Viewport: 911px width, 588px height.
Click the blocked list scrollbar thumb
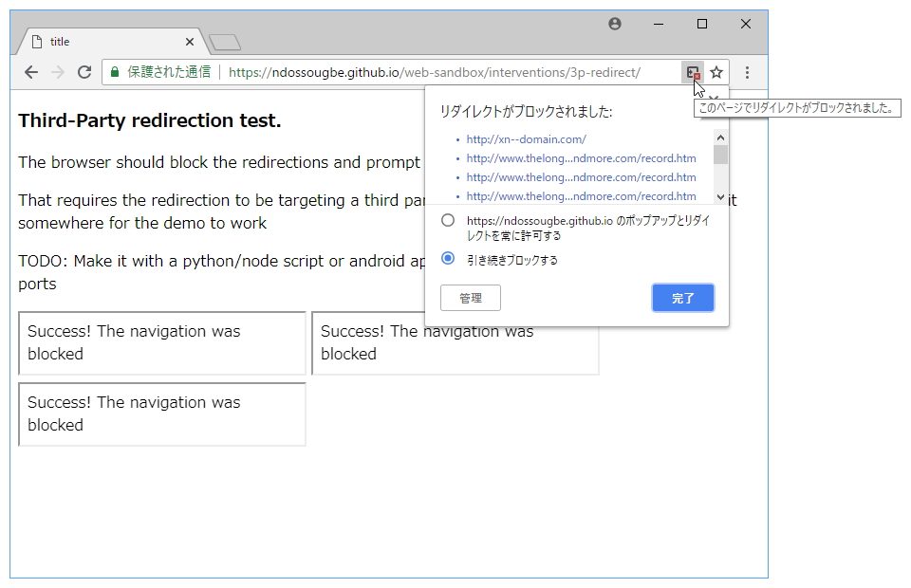[x=720, y=155]
